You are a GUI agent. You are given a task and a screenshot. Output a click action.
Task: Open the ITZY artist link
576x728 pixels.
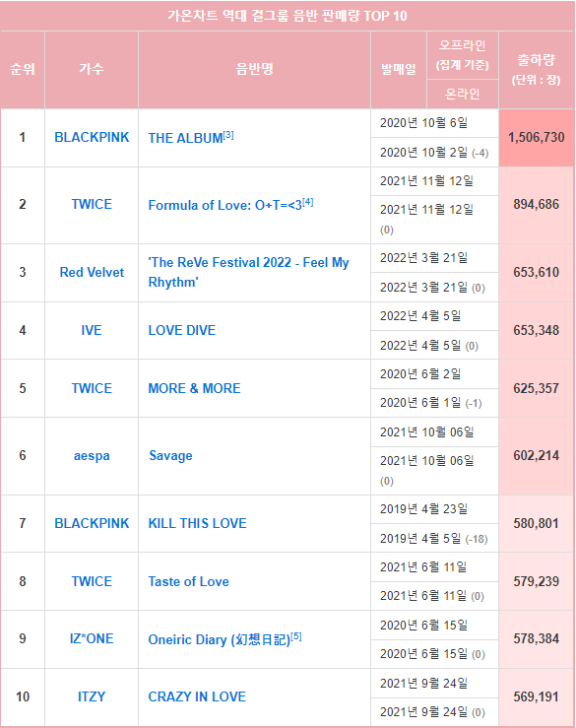(92, 696)
